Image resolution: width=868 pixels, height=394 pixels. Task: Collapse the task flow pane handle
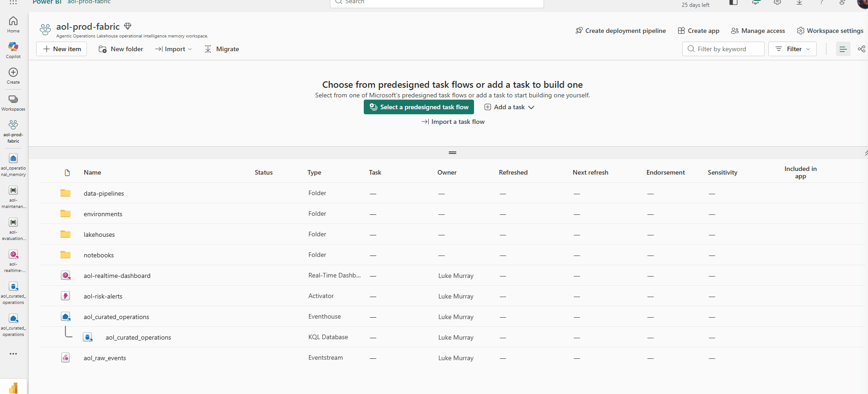tap(453, 153)
